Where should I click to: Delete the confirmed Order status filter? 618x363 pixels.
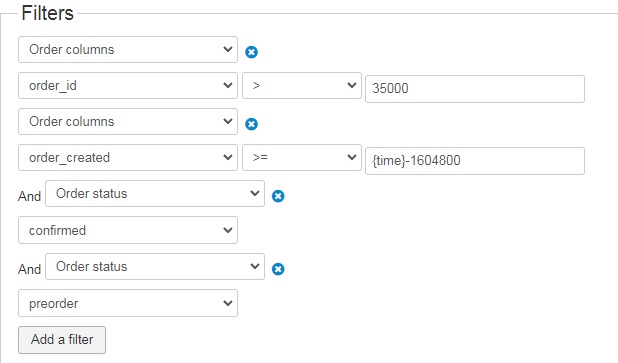pos(278,196)
